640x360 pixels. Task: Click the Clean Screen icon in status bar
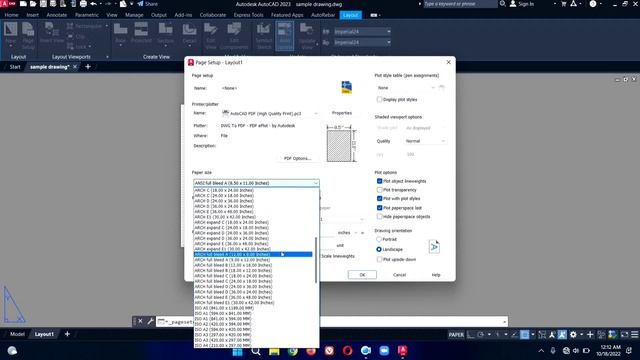pos(624,335)
